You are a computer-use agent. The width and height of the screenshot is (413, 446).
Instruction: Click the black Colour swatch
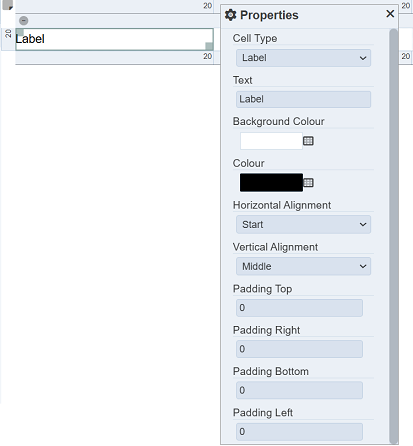pos(271,182)
